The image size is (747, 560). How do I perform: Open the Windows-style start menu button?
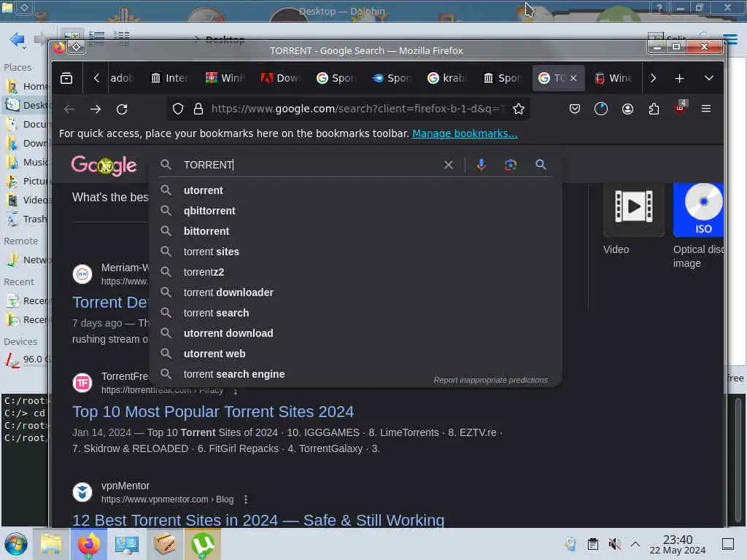point(16,544)
